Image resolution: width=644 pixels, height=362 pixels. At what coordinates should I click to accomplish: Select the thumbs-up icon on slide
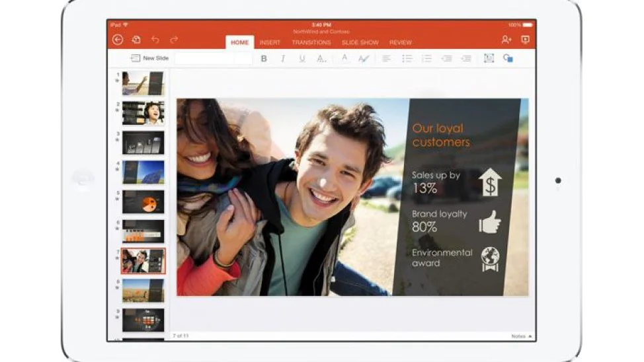pos(490,222)
